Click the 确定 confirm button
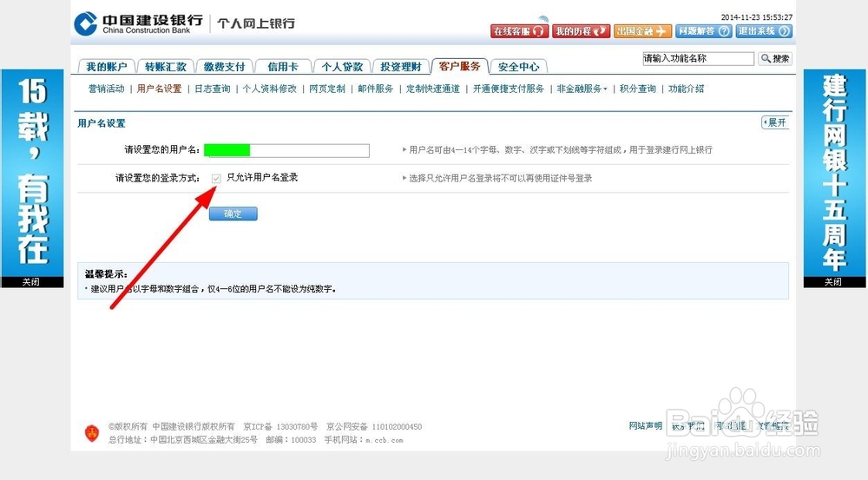 [233, 214]
